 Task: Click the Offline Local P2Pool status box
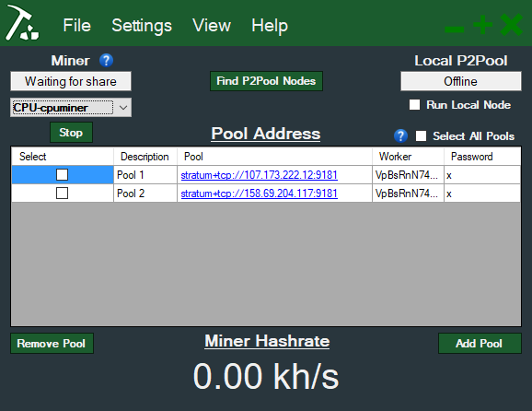pos(461,81)
